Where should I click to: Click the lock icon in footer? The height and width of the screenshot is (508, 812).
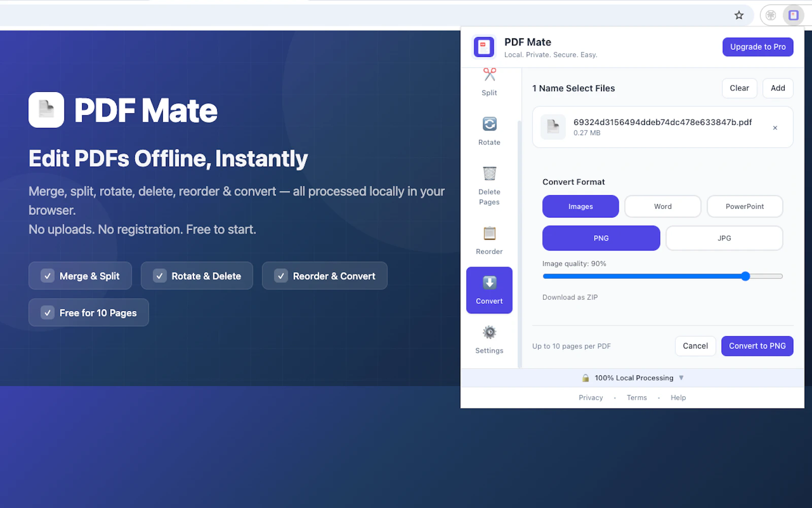point(585,378)
